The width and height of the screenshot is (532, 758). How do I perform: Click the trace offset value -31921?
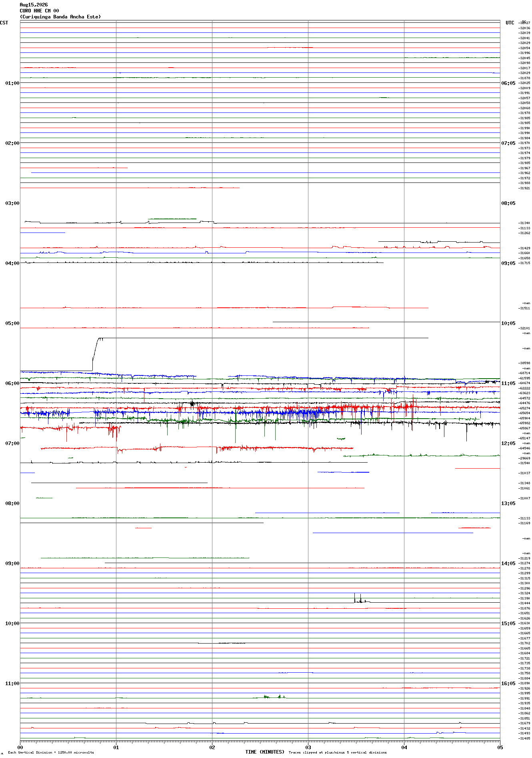click(524, 188)
